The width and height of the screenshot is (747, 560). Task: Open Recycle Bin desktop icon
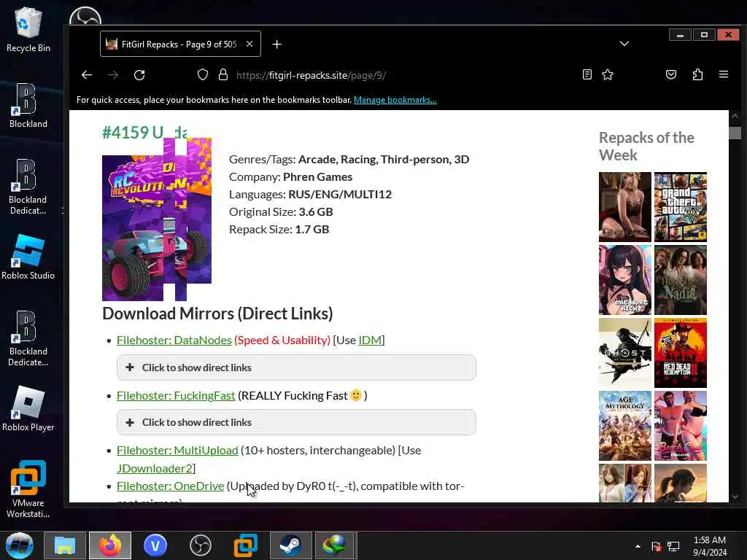[28, 29]
